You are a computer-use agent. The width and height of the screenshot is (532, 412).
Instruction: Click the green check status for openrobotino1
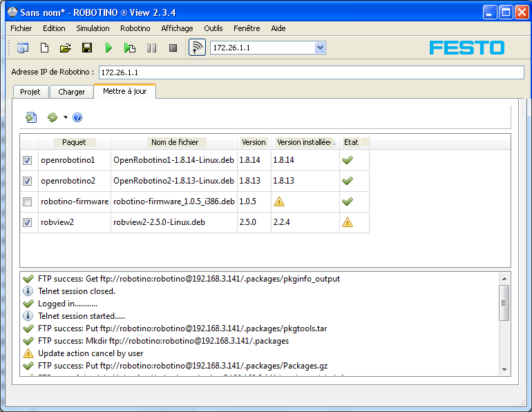(x=348, y=160)
